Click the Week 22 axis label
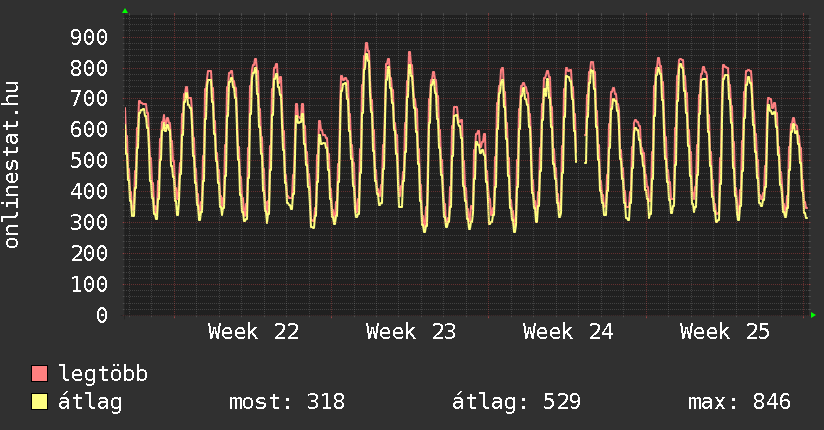824x430 pixels. (253, 332)
